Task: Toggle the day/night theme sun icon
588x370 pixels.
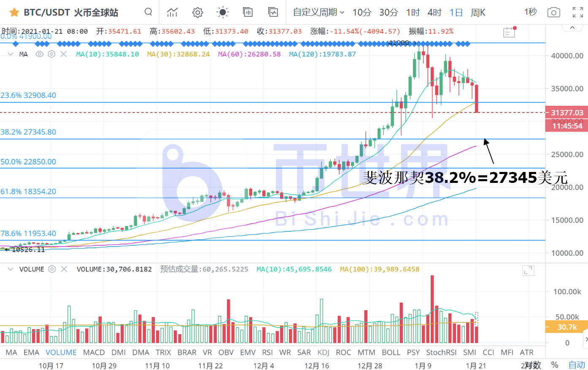Action: click(222, 12)
